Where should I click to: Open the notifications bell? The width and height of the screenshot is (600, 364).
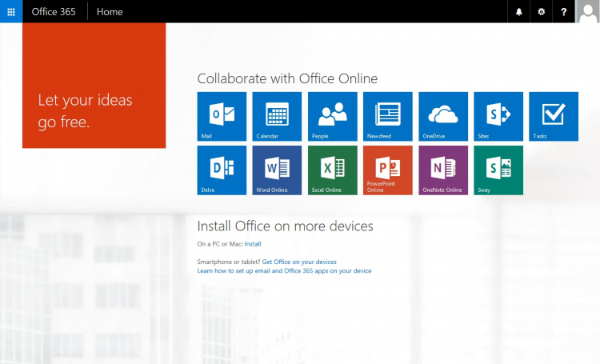519,11
